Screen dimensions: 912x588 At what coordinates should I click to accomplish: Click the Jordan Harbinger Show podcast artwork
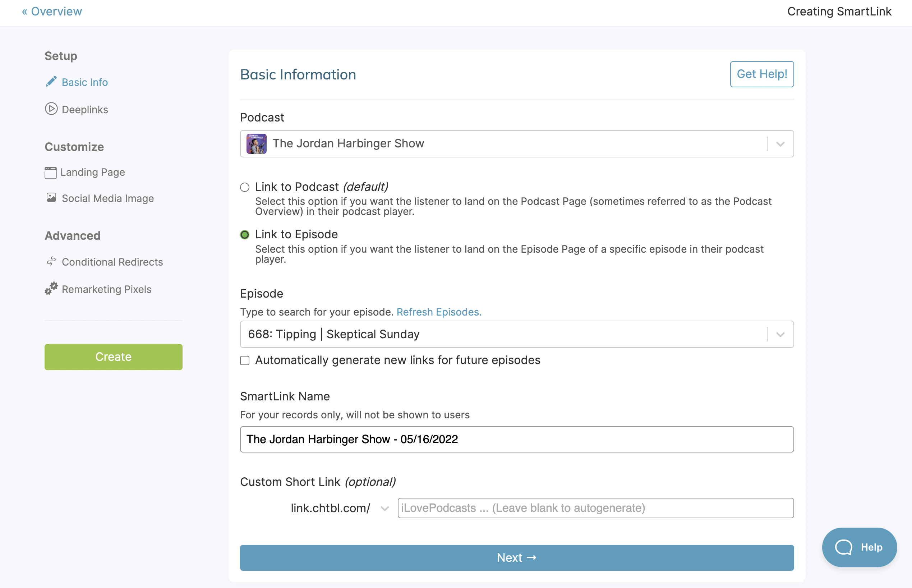256,143
